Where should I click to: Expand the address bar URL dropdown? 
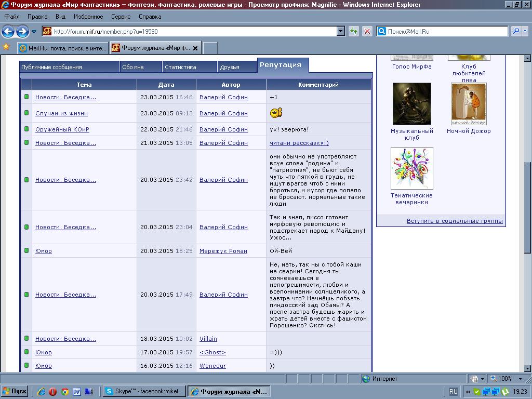341,31
